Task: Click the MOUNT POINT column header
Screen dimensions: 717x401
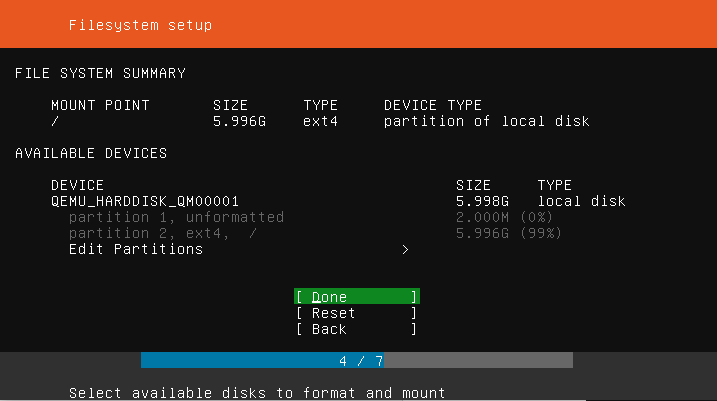Action: (x=100, y=105)
